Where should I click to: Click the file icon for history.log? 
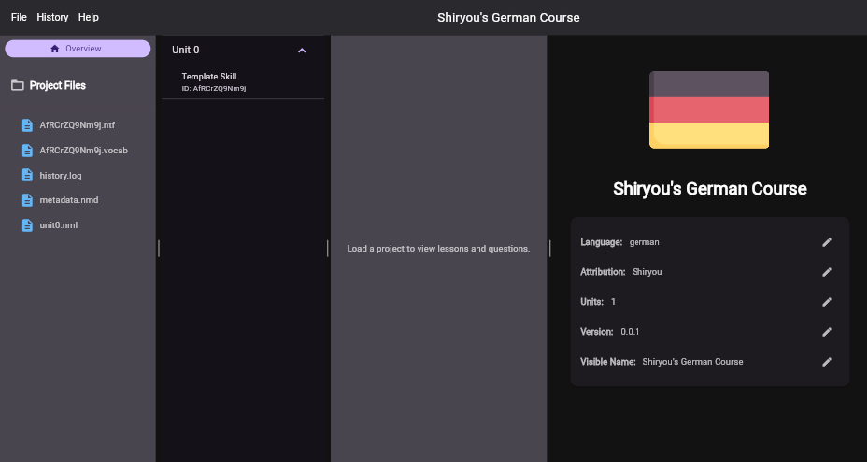(x=27, y=176)
